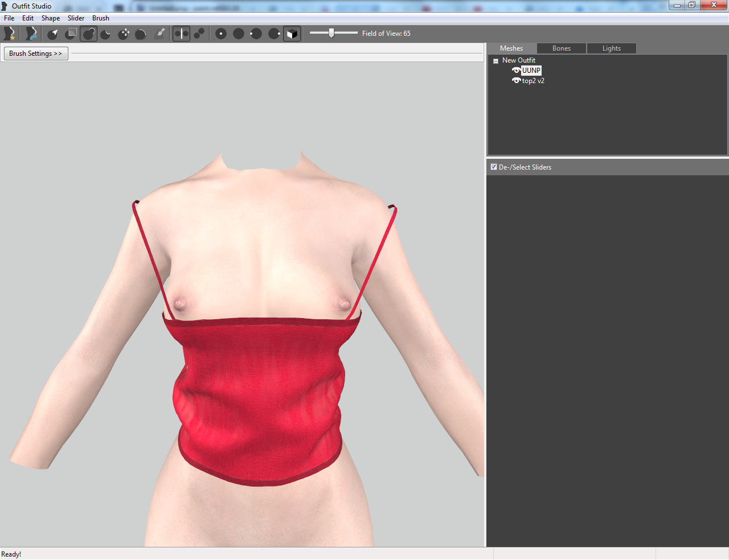Switch to the Lights tab

612,48
